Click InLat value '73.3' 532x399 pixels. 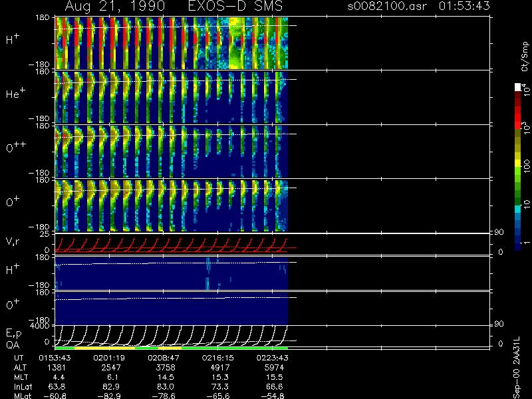(x=220, y=386)
